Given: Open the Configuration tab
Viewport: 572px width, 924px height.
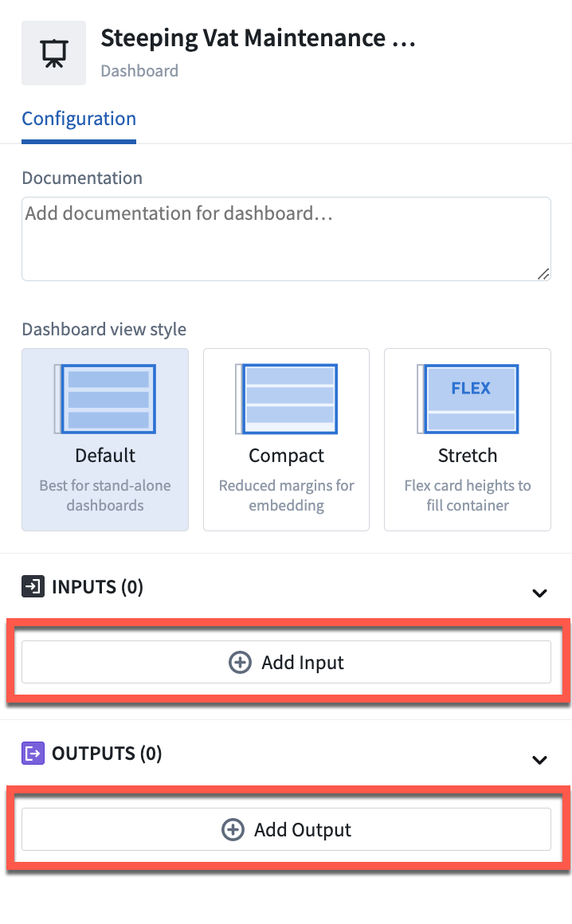Looking at the screenshot, I should [79, 119].
